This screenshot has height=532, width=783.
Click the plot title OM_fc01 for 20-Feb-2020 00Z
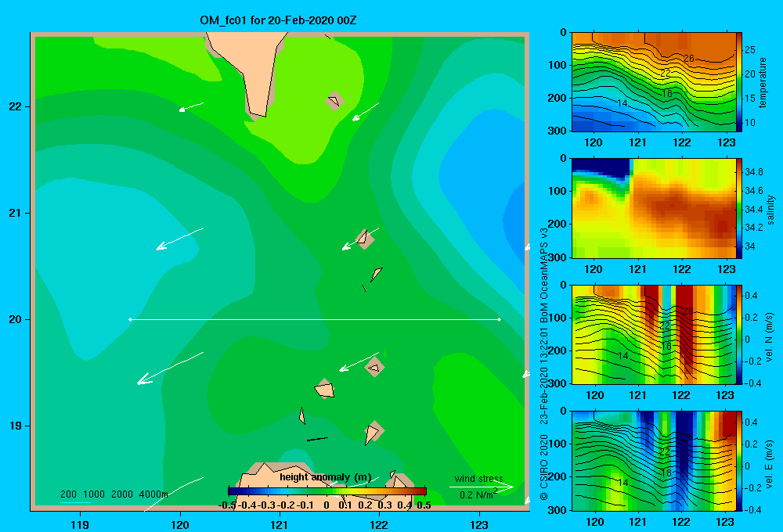[278, 20]
